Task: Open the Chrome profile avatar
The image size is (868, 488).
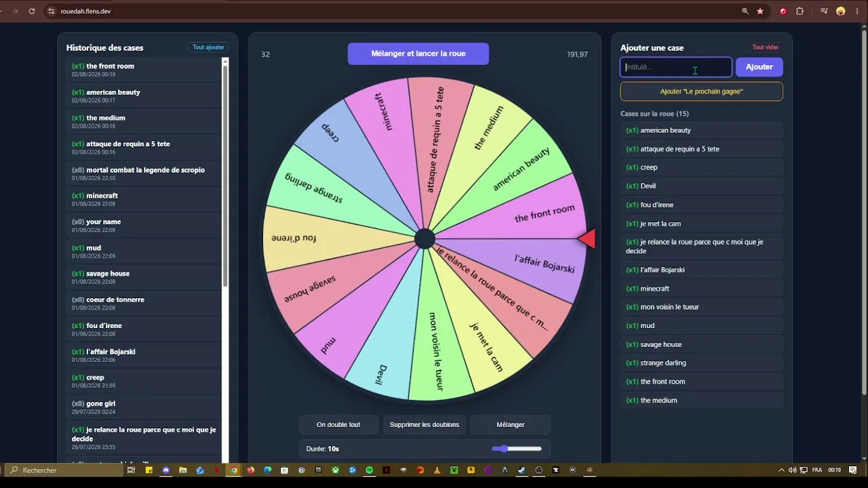Action: tap(841, 11)
